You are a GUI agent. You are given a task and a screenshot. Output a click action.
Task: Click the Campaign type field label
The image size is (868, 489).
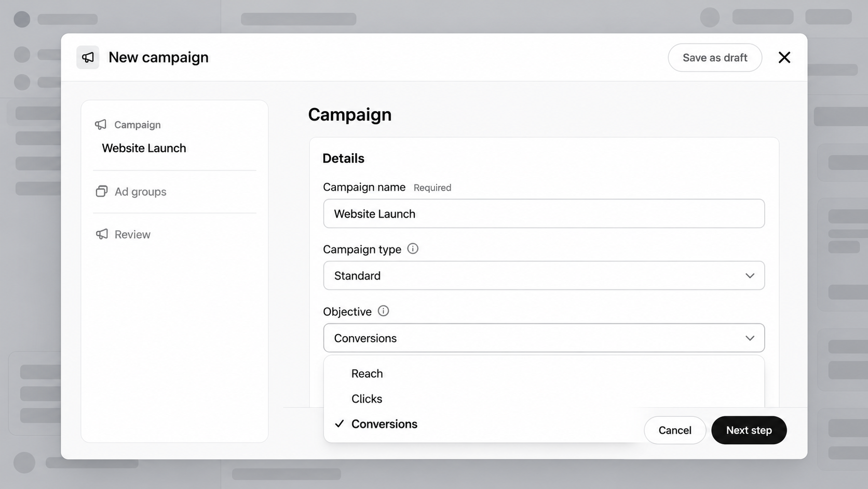tap(362, 249)
